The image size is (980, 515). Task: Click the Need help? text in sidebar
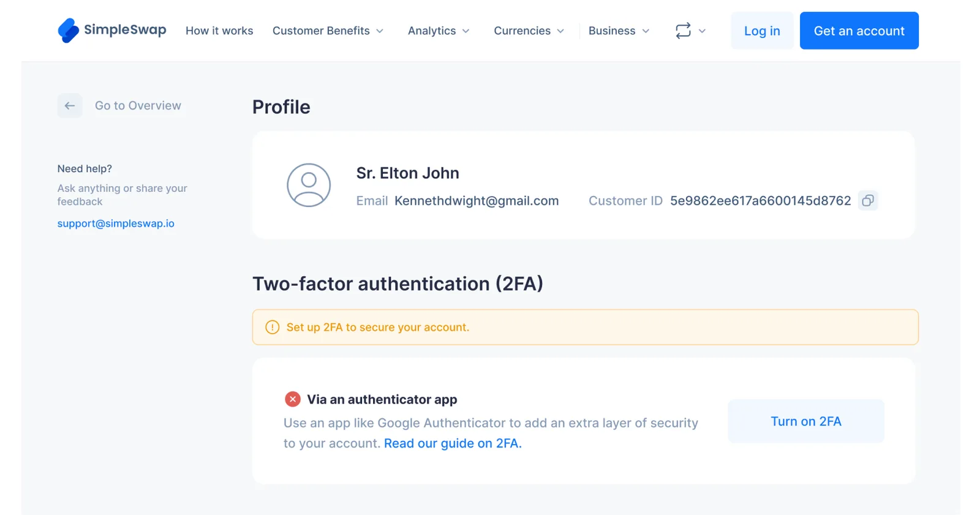[x=85, y=168]
